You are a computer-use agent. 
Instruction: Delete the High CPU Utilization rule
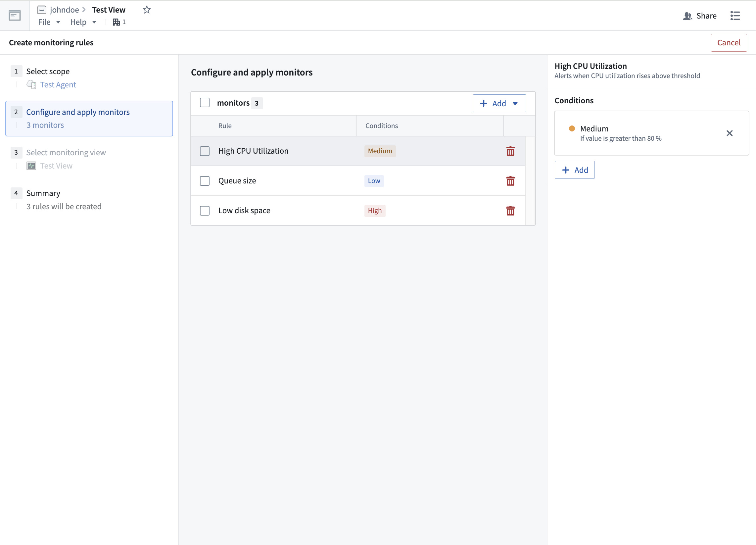[510, 151]
